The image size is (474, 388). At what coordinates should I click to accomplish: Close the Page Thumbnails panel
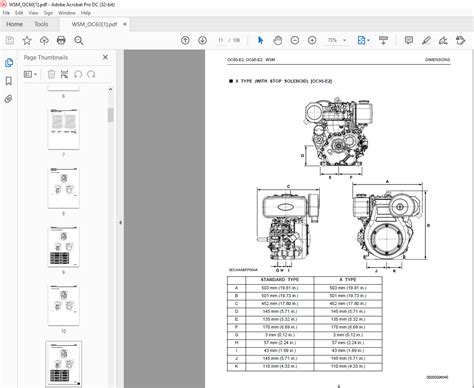(105, 57)
